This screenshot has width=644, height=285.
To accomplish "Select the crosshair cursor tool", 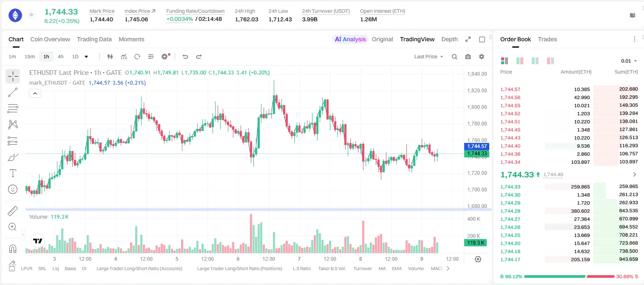I will (13, 76).
